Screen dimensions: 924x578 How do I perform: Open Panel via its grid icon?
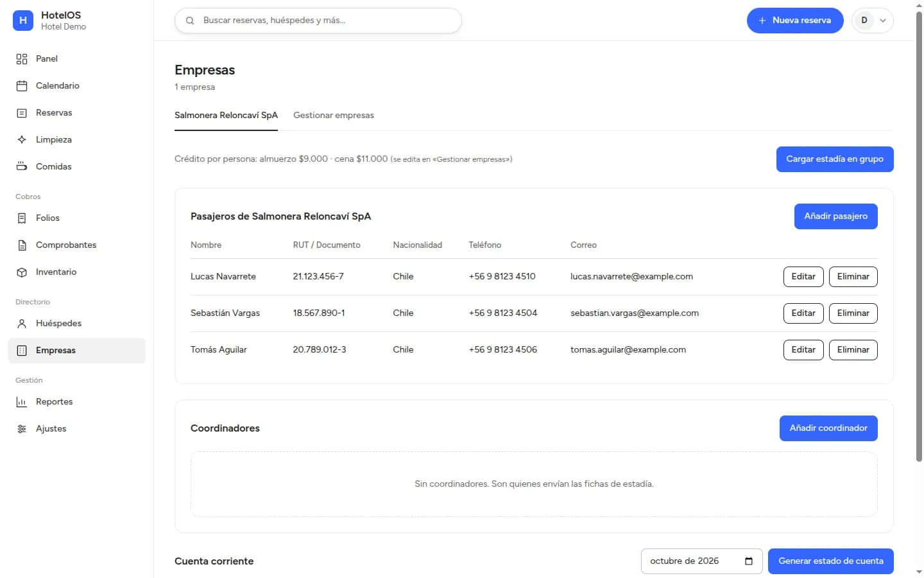tap(22, 59)
